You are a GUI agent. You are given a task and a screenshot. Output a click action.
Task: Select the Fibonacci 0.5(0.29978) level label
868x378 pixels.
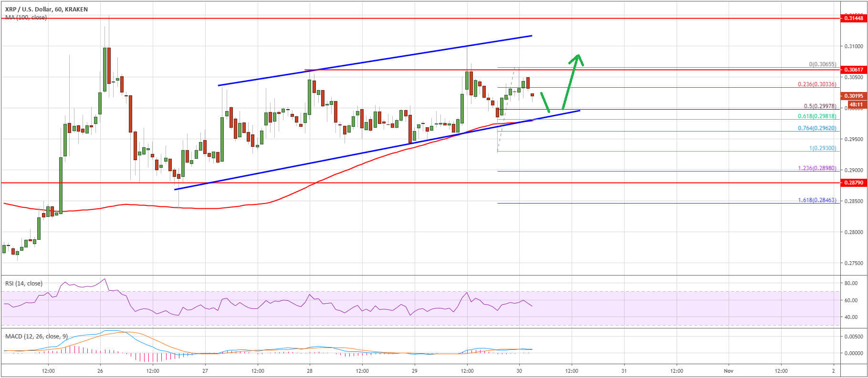820,106
